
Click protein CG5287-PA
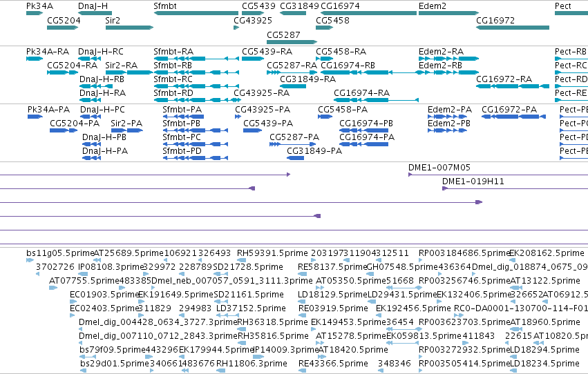[292, 144]
